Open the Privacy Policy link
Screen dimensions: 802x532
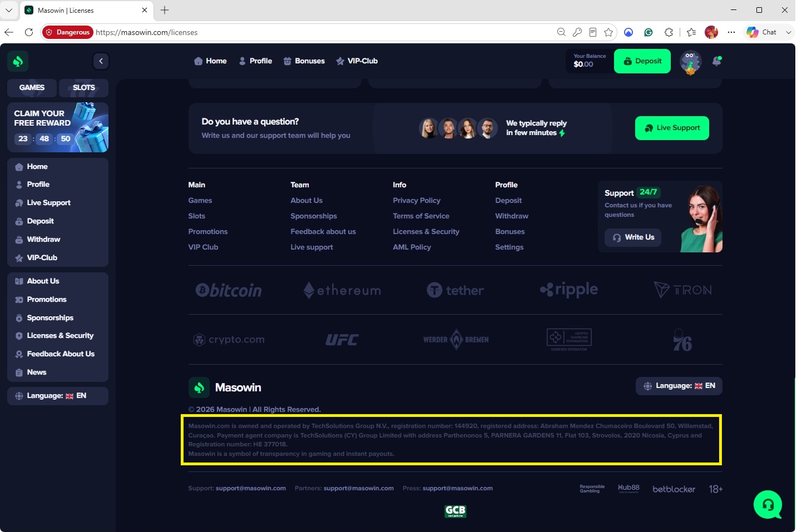pyautogui.click(x=417, y=201)
